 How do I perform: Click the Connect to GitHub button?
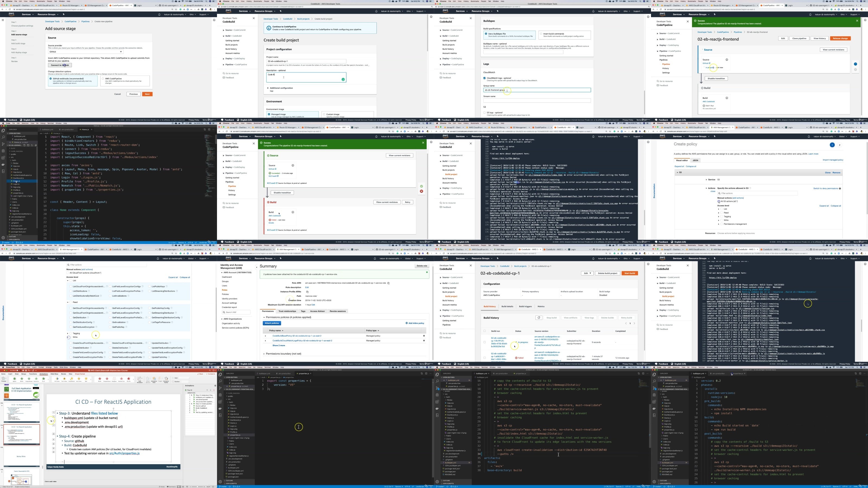[x=60, y=65]
